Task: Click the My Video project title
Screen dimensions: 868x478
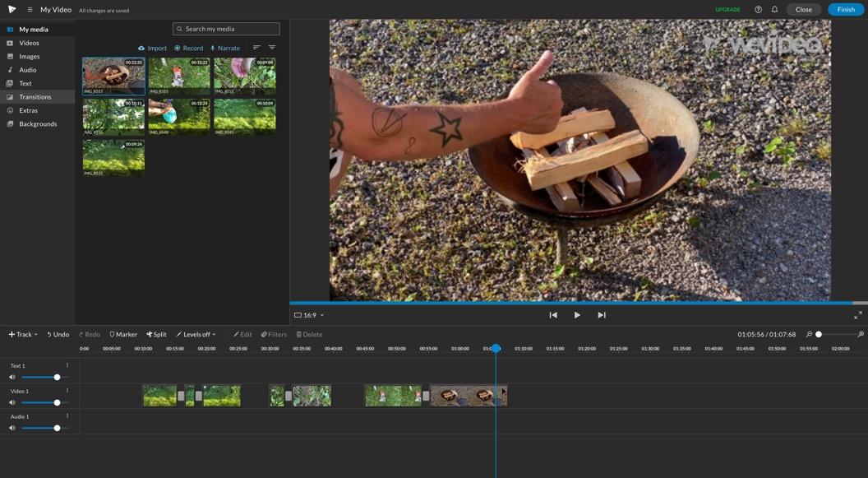Action: tap(55, 9)
